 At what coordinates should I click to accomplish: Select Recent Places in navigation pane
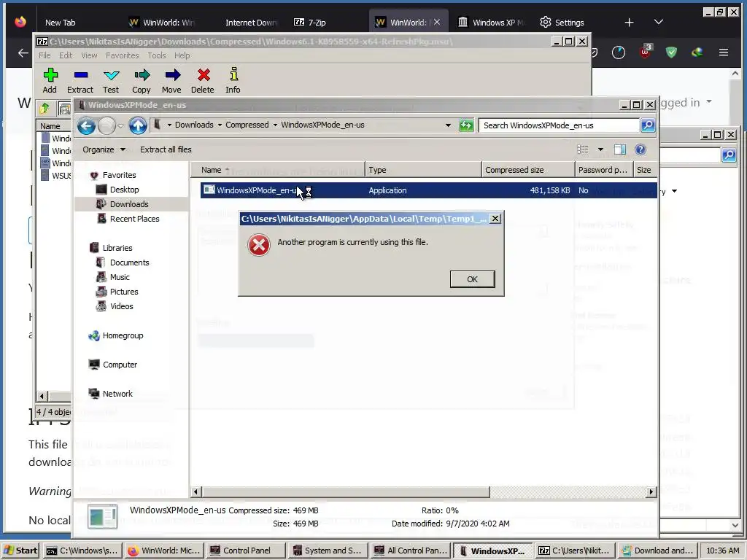(x=134, y=219)
